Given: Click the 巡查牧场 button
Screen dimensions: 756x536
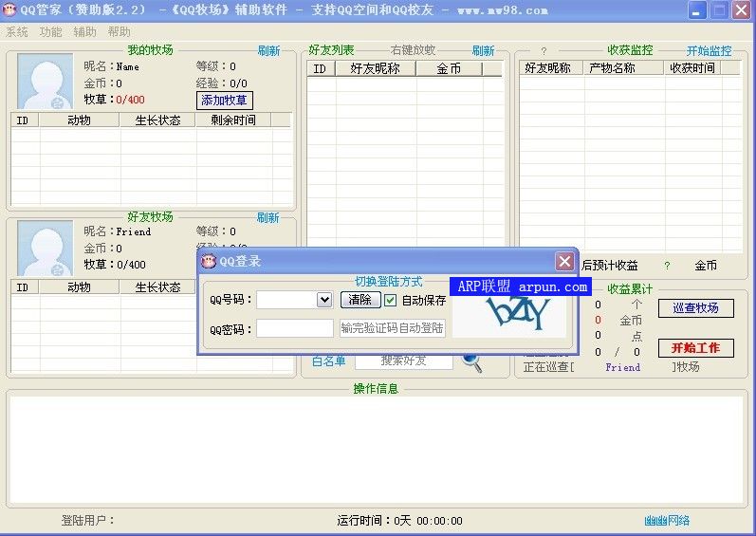Looking at the screenshot, I should (x=695, y=308).
